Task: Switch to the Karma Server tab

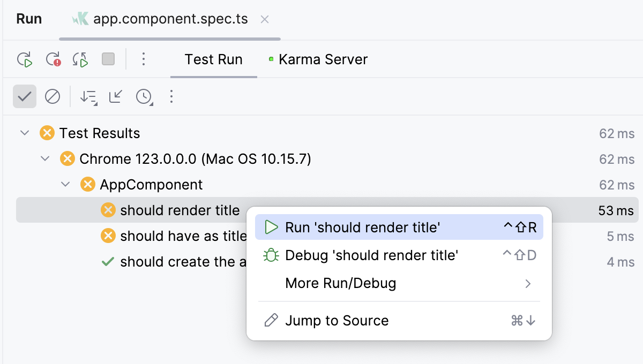Action: tap(323, 59)
